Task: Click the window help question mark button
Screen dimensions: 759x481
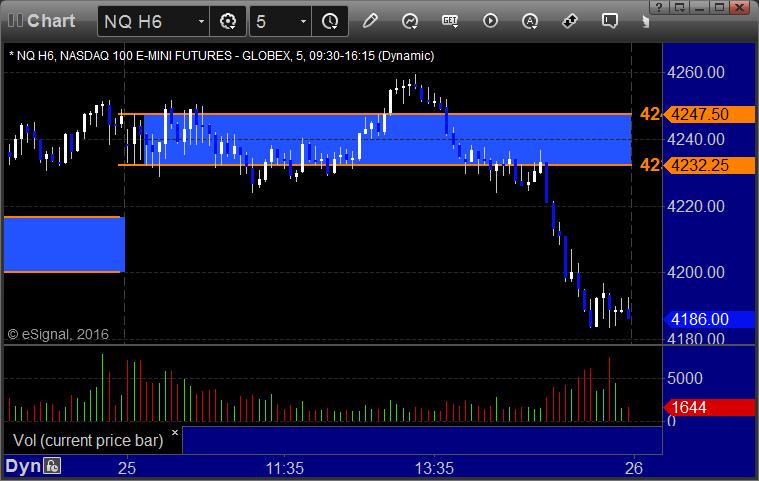Action: [x=659, y=7]
